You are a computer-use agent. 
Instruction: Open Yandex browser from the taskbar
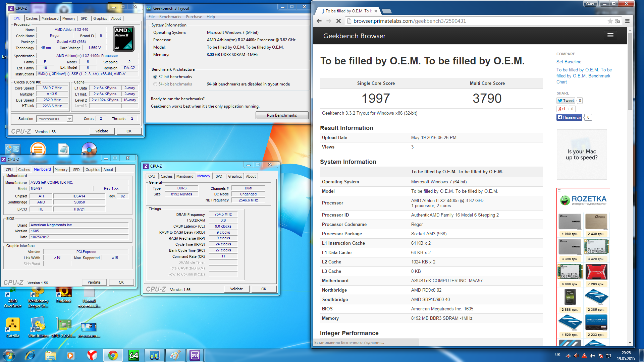coord(92,355)
